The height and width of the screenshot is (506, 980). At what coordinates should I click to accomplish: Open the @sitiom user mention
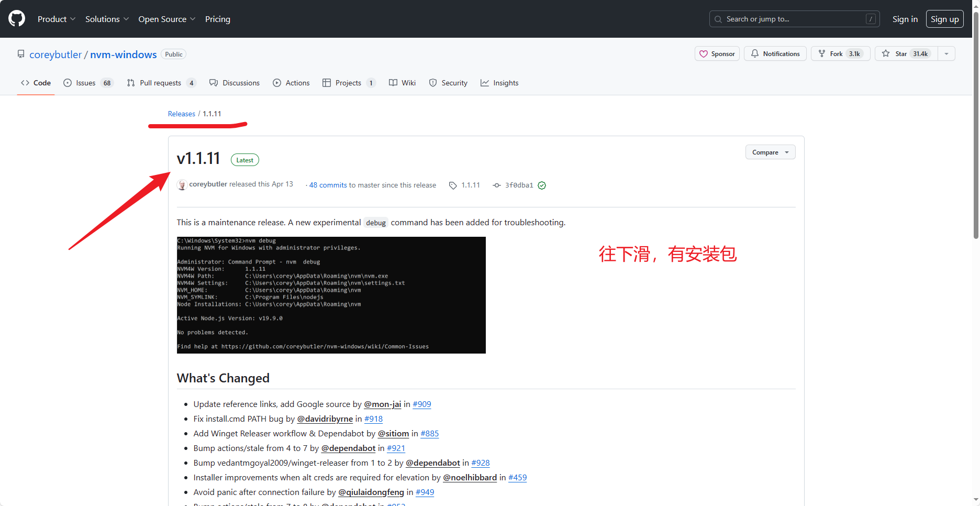coord(394,433)
